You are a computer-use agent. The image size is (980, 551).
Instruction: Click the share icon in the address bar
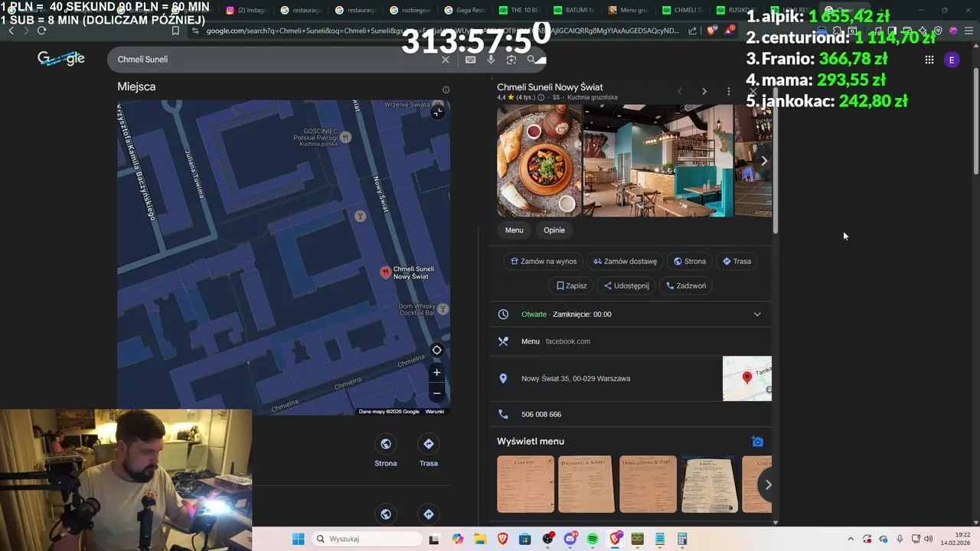pos(693,31)
